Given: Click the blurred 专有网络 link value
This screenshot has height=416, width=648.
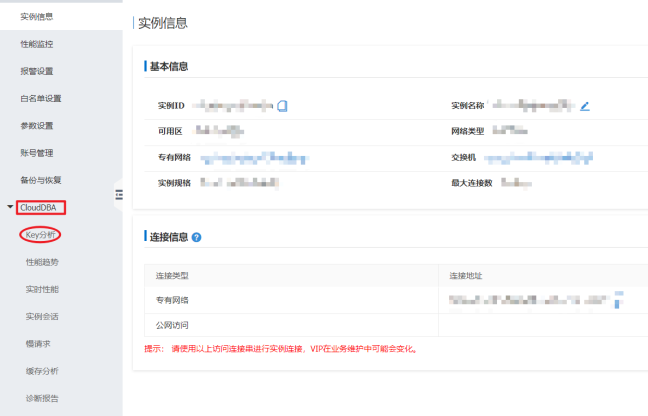Looking at the screenshot, I should pos(253,157).
